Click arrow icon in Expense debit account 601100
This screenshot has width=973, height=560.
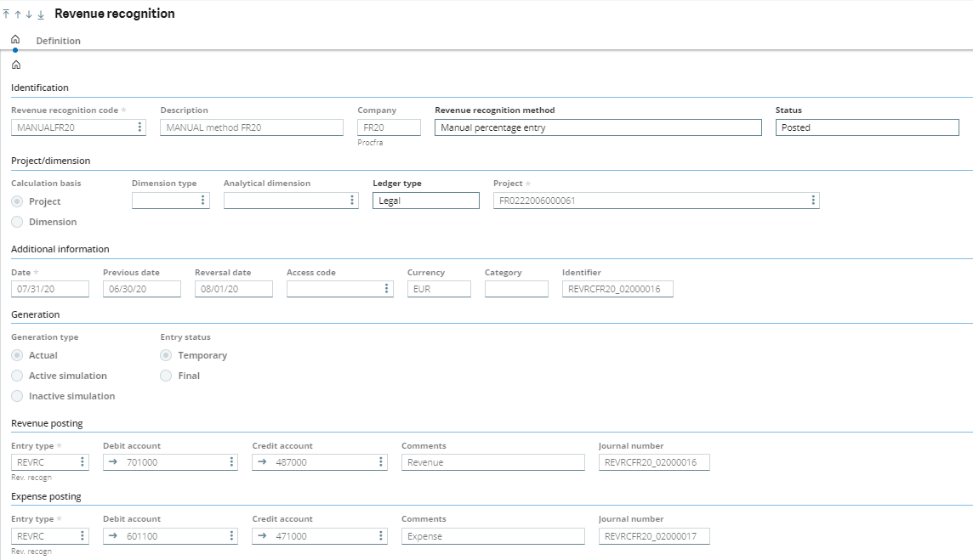tap(113, 536)
